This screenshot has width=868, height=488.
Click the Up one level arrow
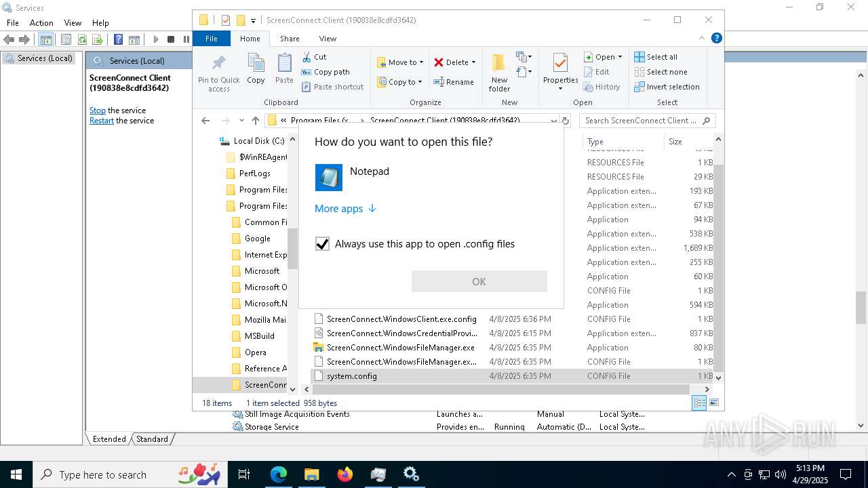256,121
